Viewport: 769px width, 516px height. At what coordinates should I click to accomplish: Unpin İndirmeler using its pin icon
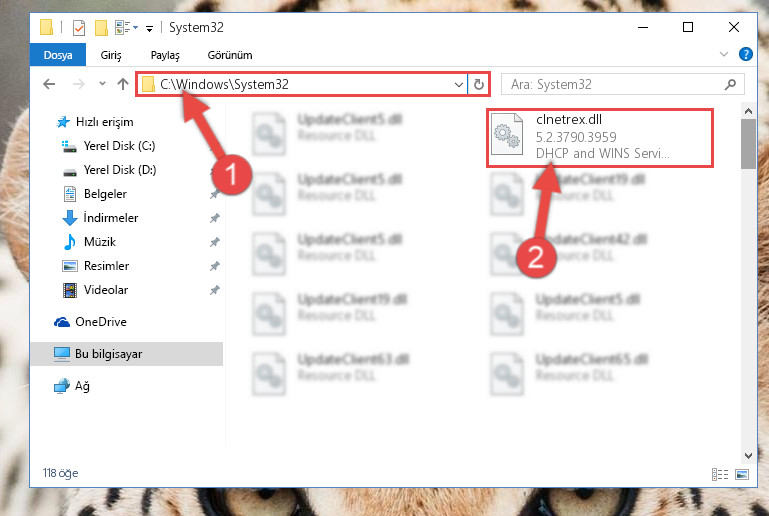pos(214,218)
